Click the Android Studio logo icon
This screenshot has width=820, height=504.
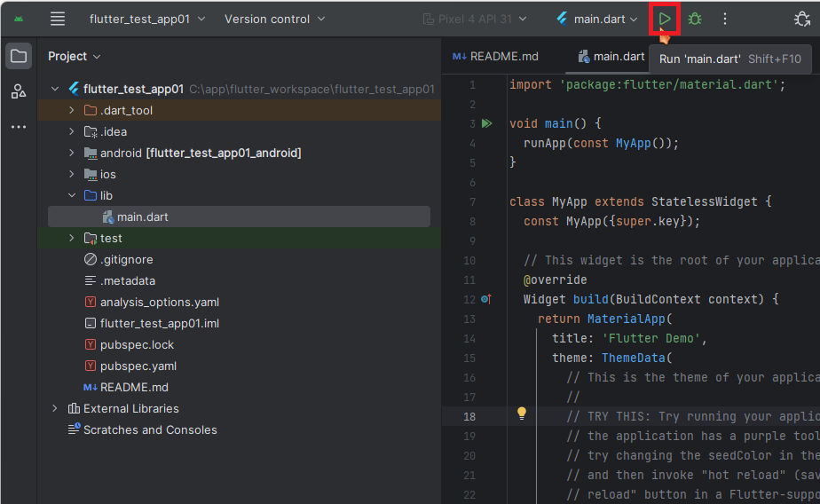[19, 19]
